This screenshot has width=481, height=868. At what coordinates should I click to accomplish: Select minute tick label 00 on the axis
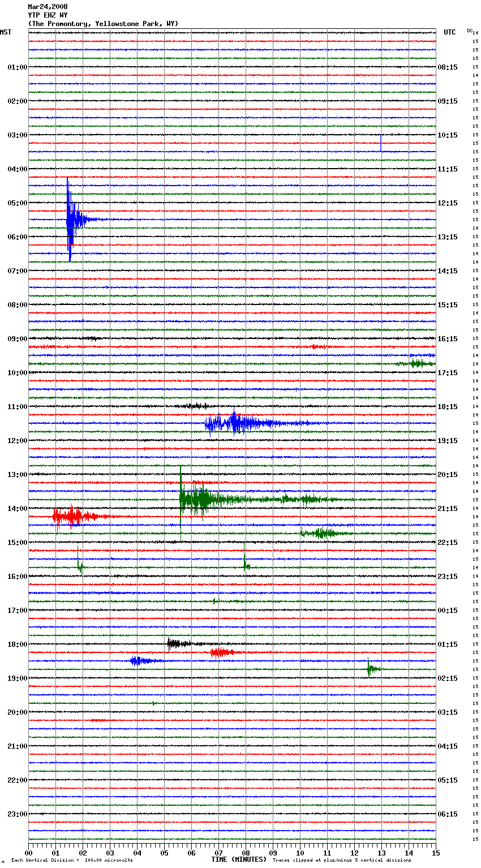coord(28,853)
